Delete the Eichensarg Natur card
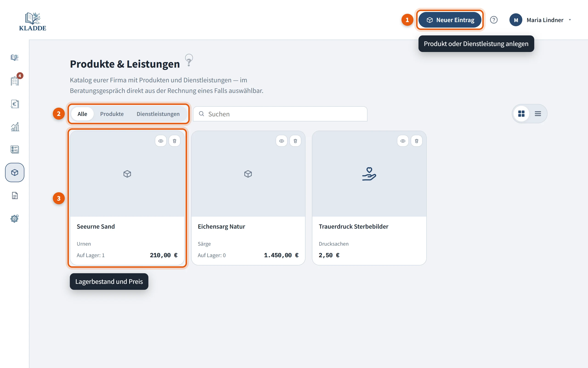Screen dimensions: 588x368 pos(295,141)
